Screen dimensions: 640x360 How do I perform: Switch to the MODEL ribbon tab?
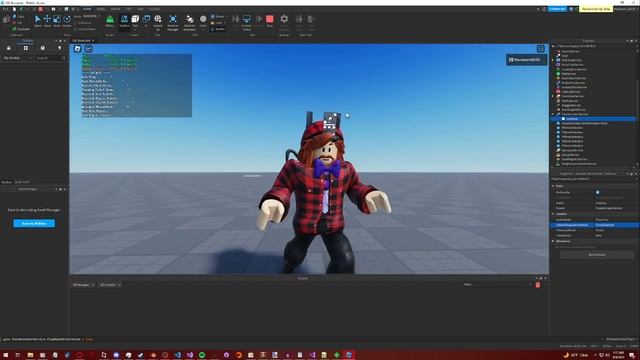(x=100, y=9)
